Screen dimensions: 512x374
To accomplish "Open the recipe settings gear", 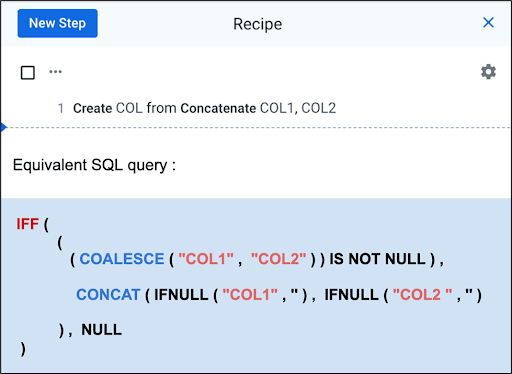I will click(x=488, y=72).
